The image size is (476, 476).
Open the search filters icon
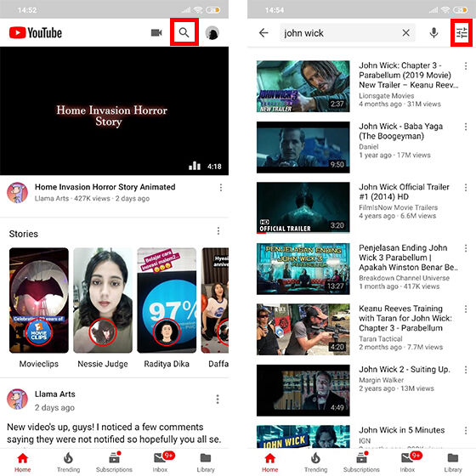(462, 32)
